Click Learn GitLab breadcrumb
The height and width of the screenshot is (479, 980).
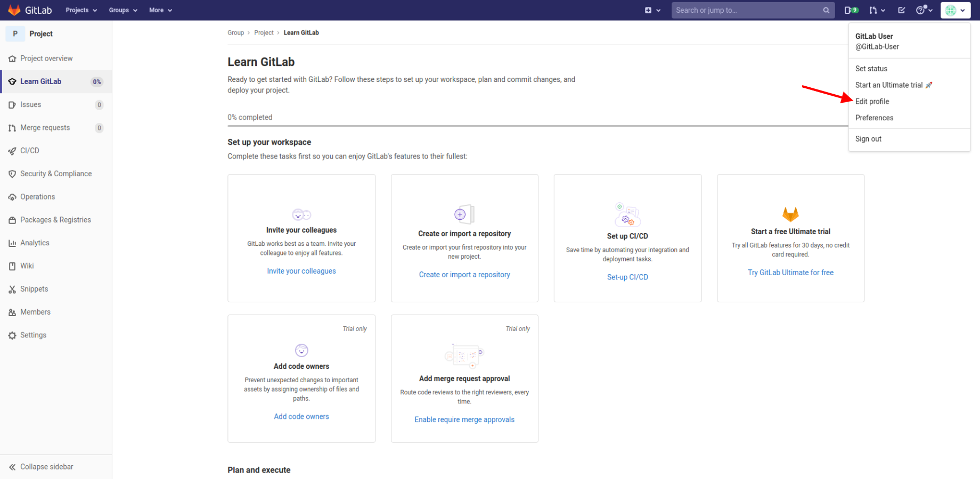coord(301,32)
